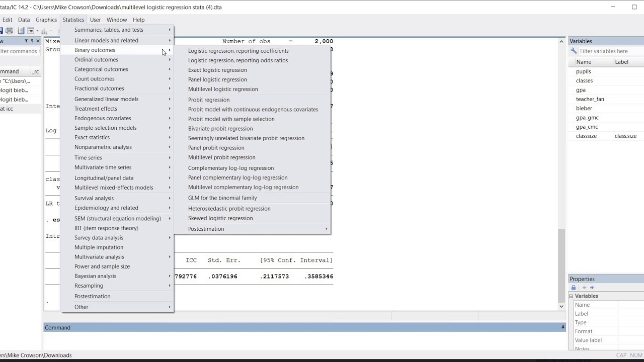This screenshot has height=362, width=644.
Task: Choose Exact logistic regression
Action: tap(252, 70)
